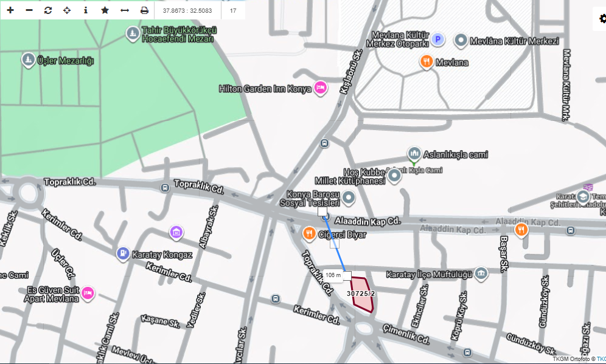
Task: Click the star favorites icon
Action: (105, 10)
